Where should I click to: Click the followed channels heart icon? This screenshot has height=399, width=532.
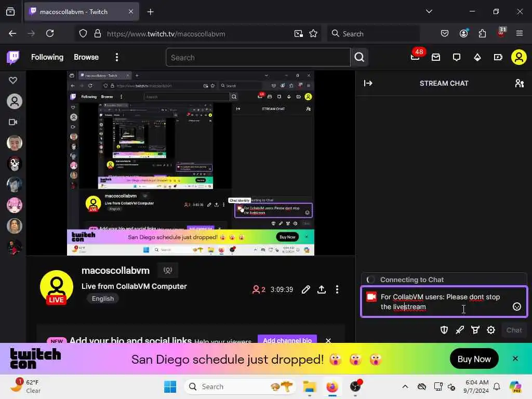coord(13,81)
